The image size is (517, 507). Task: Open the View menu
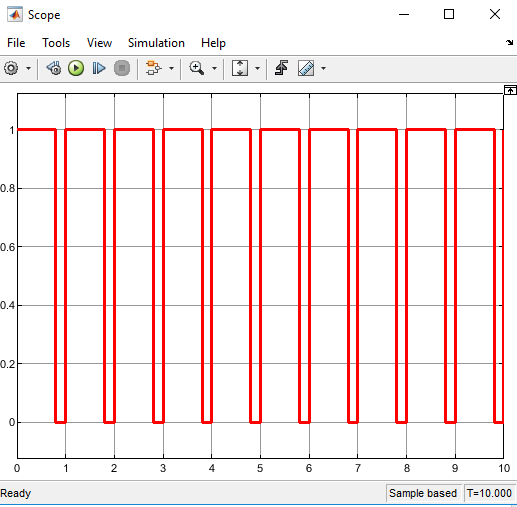(x=99, y=43)
